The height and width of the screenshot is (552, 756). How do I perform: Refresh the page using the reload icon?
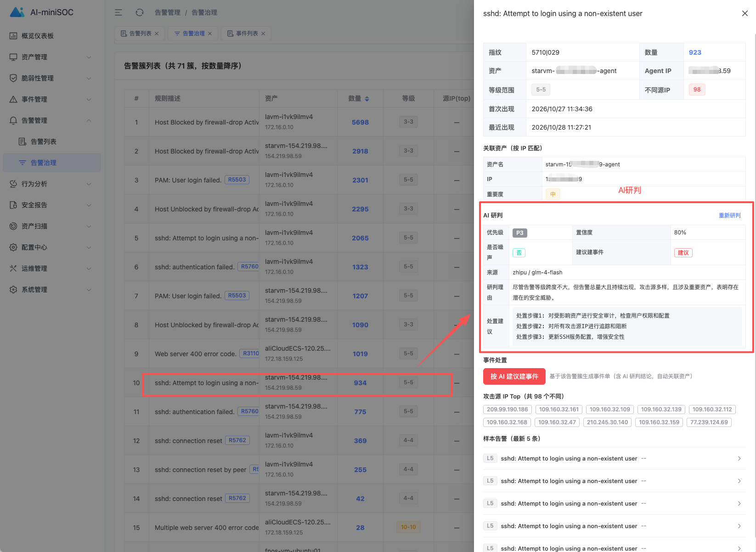(x=140, y=12)
